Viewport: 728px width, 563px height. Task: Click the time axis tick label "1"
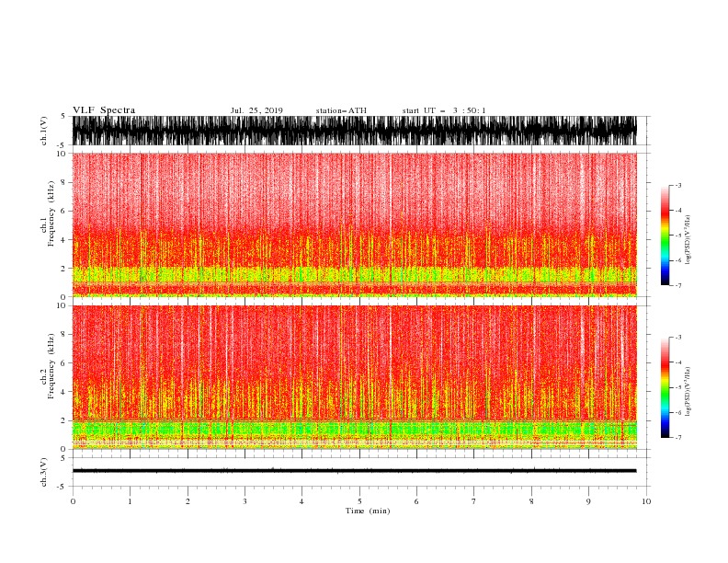tap(130, 501)
